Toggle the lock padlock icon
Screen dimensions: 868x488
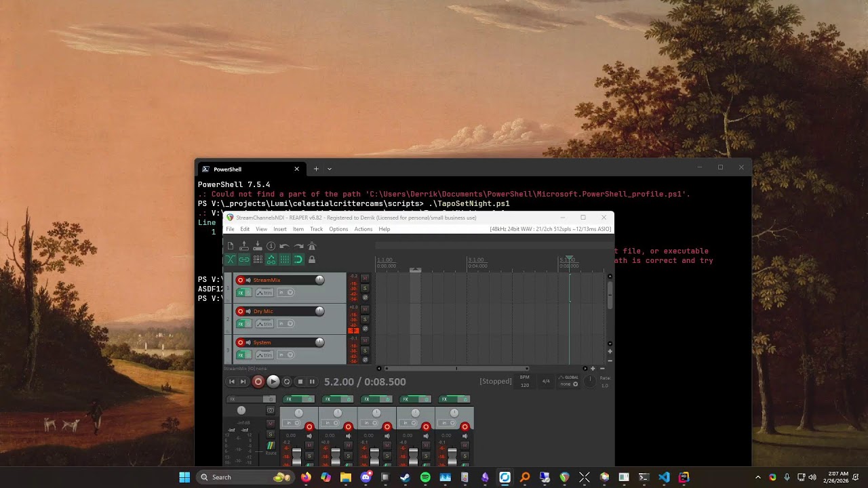(311, 260)
